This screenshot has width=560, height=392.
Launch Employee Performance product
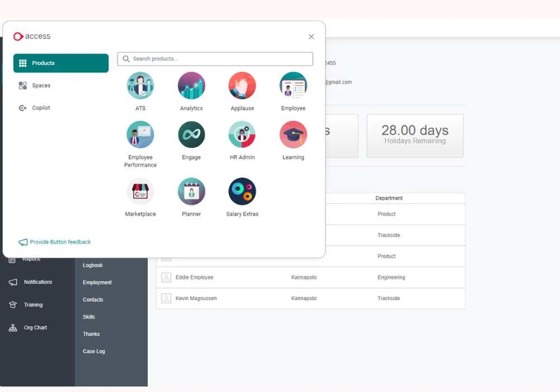pyautogui.click(x=141, y=134)
